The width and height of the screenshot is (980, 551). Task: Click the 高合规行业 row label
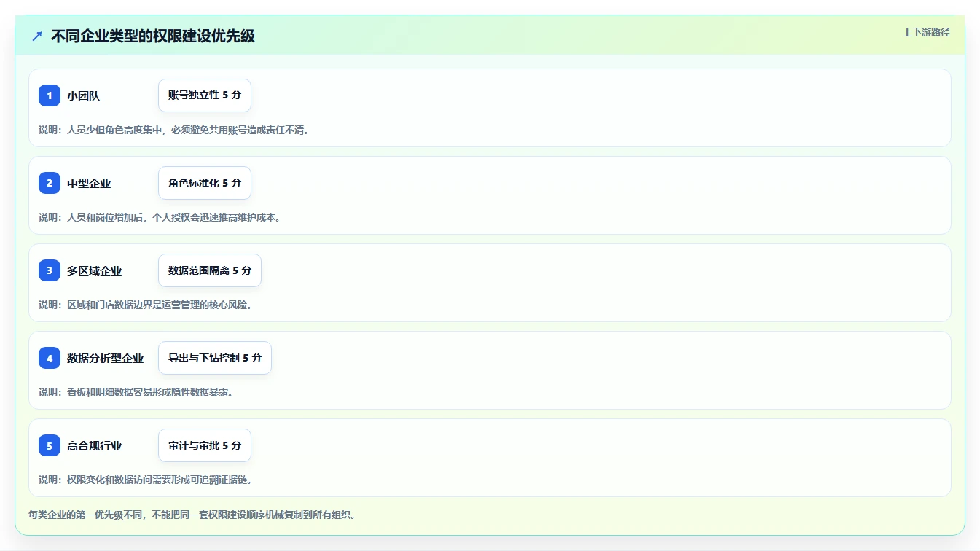(x=95, y=445)
